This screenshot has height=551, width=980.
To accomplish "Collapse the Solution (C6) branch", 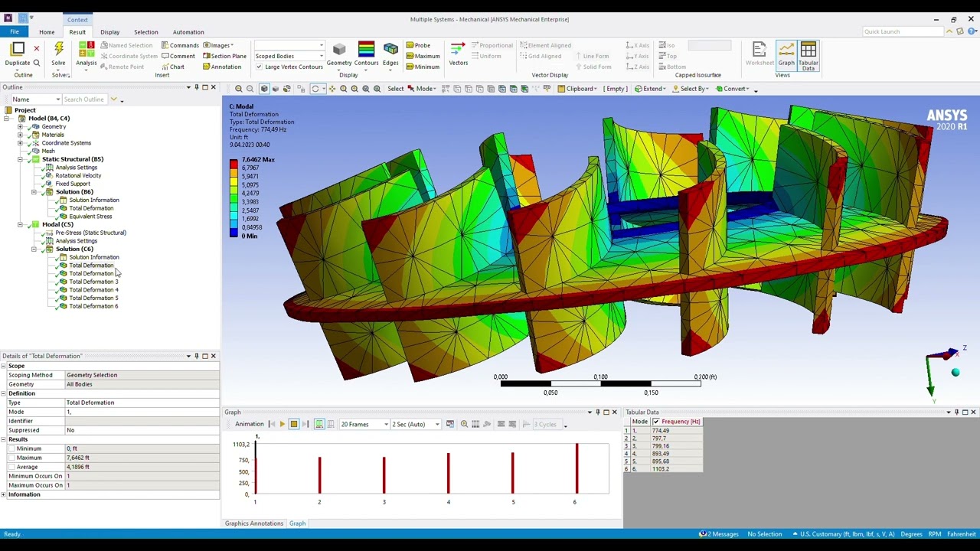I will (x=34, y=249).
